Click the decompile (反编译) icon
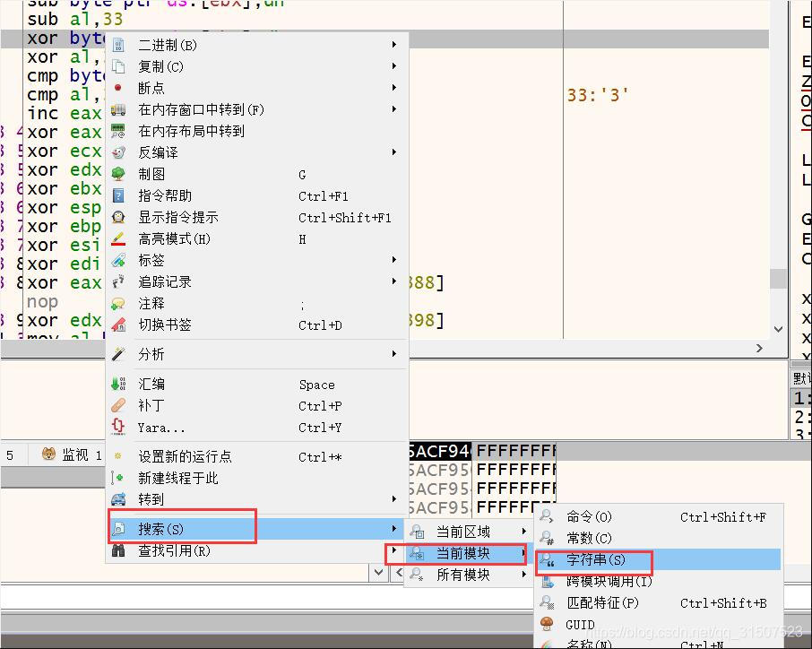The height and width of the screenshot is (649, 812). coord(118,152)
